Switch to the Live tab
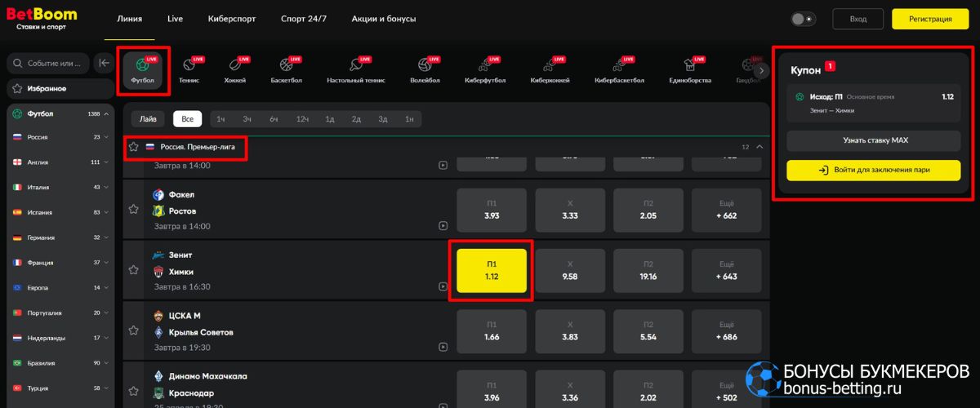 pyautogui.click(x=175, y=18)
